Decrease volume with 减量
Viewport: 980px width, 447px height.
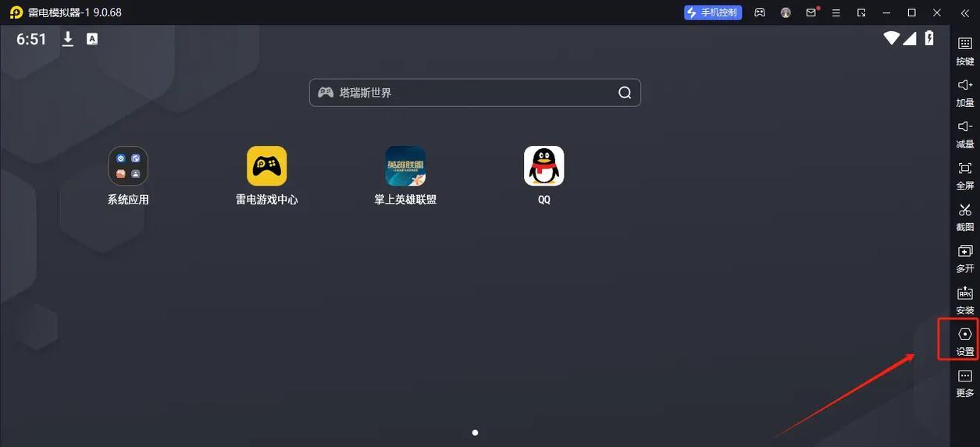965,133
